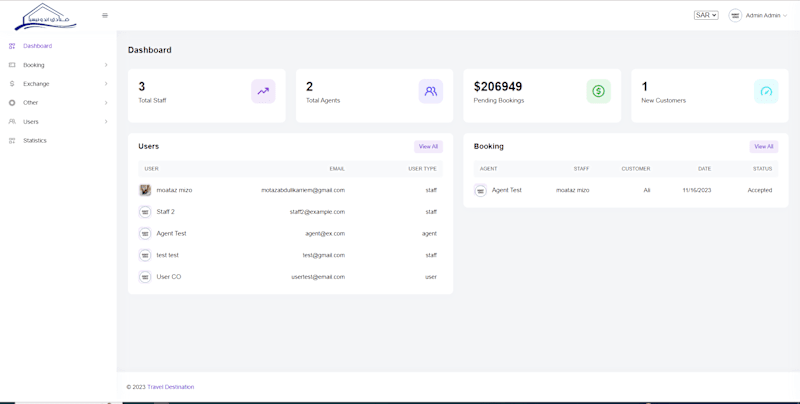Expand the Exchange chevron
Viewport: 800px width, 404px height.
pyautogui.click(x=106, y=84)
